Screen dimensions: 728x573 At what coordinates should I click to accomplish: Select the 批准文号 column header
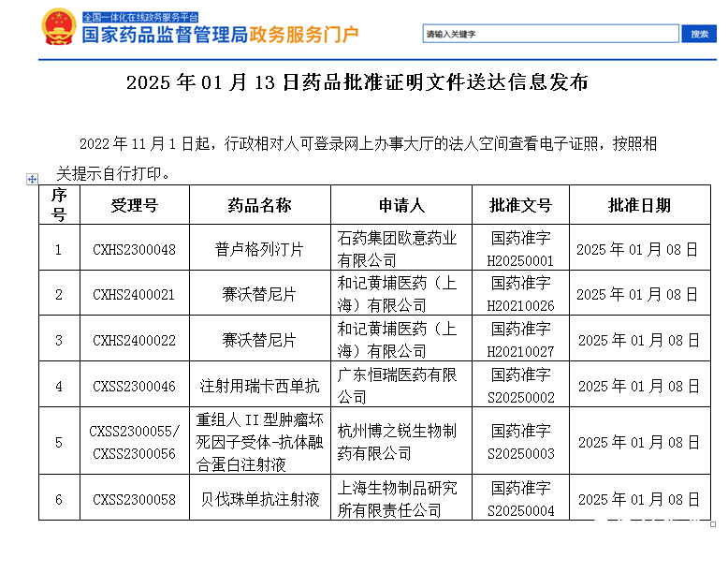tap(520, 205)
